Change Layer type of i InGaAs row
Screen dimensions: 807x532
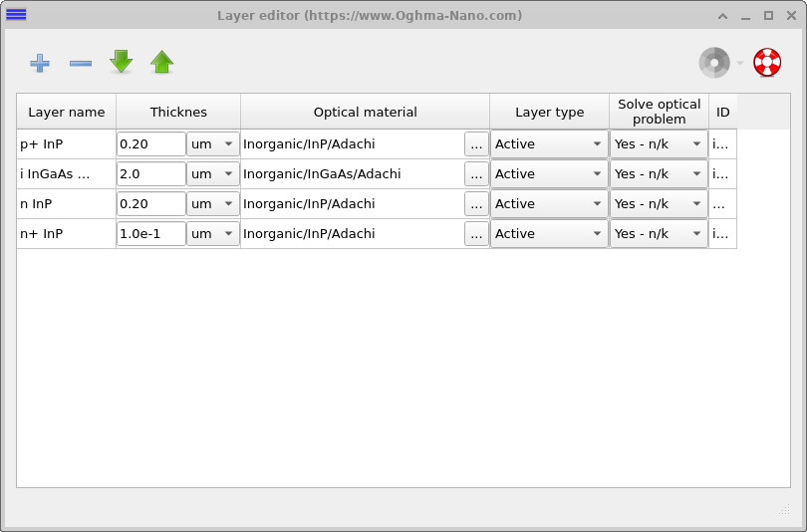point(549,174)
